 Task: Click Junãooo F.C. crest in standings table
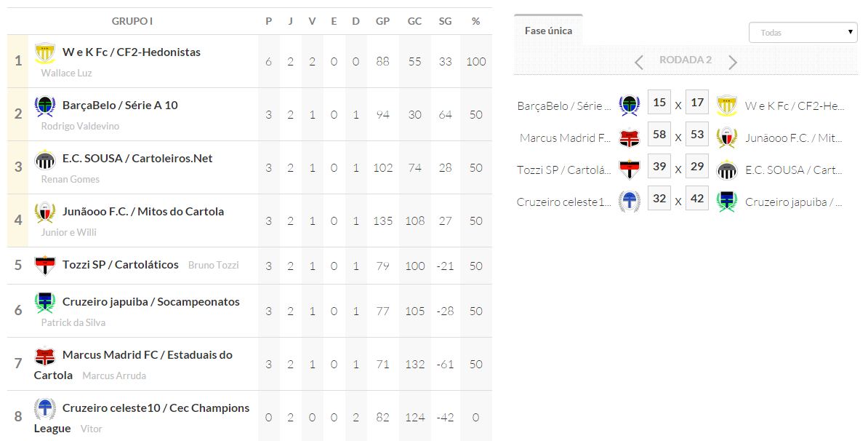[45, 212]
